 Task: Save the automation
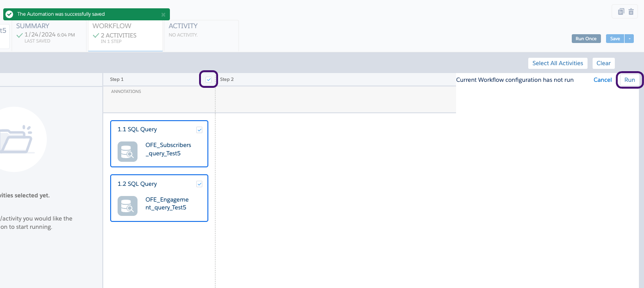pos(615,38)
